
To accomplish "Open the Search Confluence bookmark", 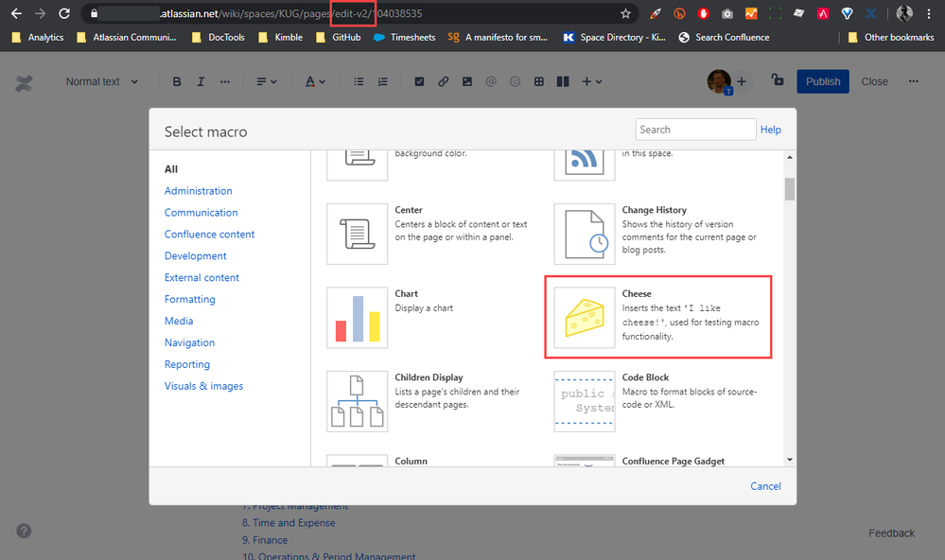I will (724, 38).
